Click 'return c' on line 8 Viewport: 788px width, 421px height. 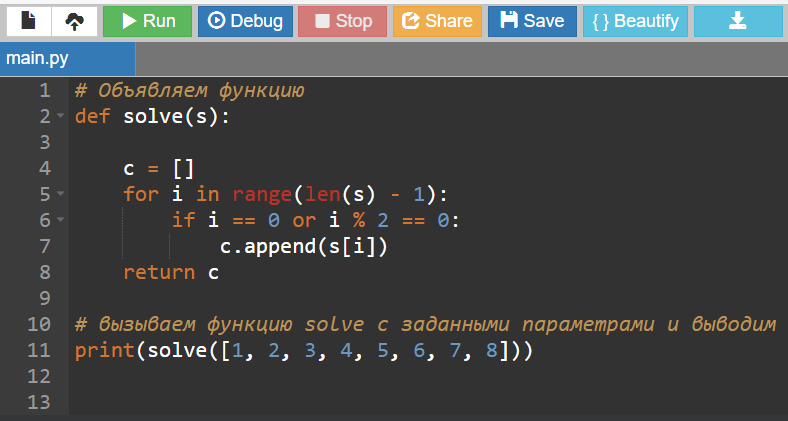click(171, 272)
